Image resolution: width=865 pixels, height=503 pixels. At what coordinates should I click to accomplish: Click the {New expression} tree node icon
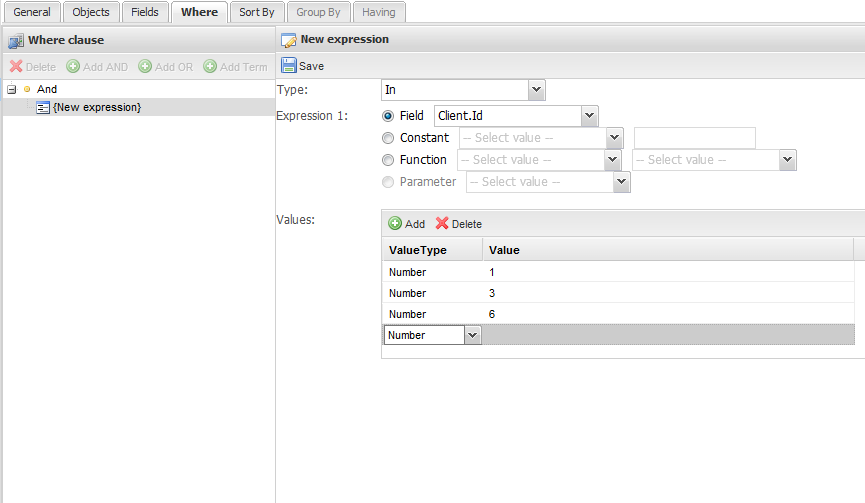pyautogui.click(x=43, y=108)
